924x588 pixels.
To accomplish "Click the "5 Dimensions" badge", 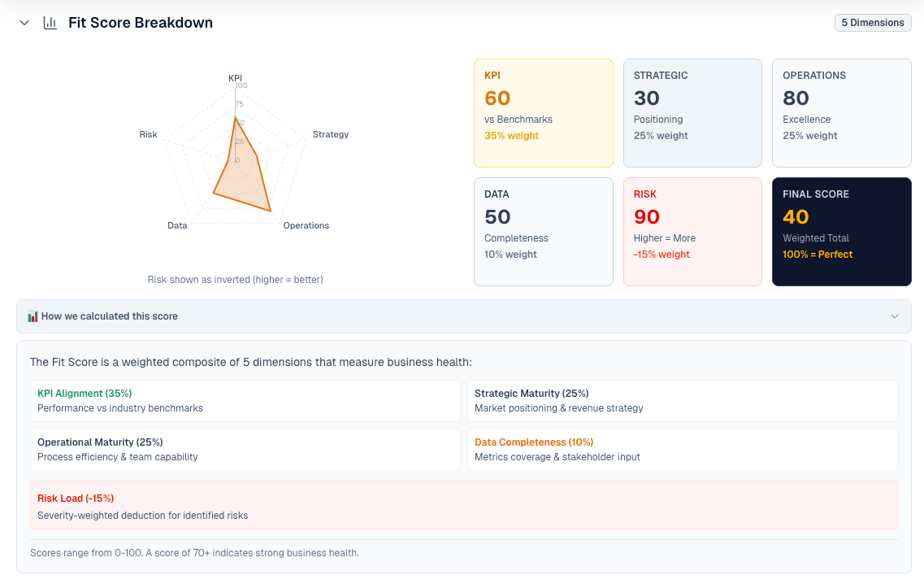I will (873, 22).
